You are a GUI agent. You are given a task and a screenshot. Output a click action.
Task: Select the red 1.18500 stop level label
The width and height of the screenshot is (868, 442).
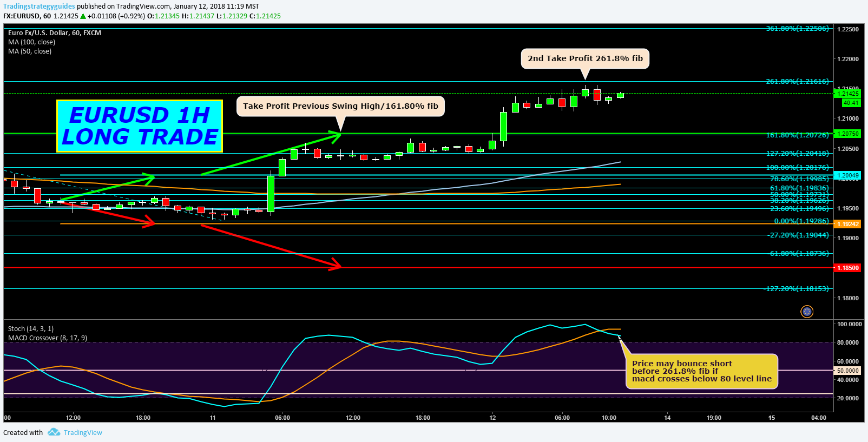point(848,268)
